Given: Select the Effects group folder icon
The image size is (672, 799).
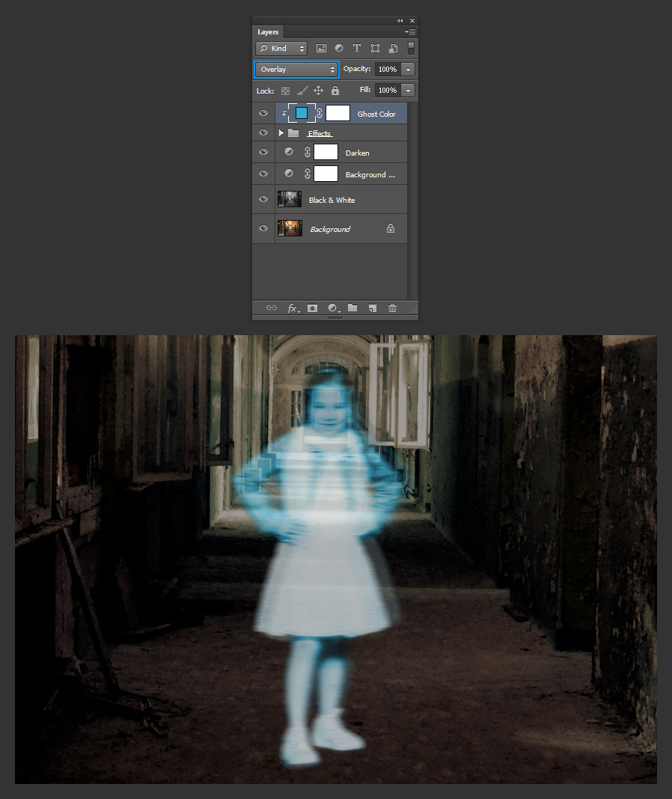Looking at the screenshot, I should [x=293, y=133].
